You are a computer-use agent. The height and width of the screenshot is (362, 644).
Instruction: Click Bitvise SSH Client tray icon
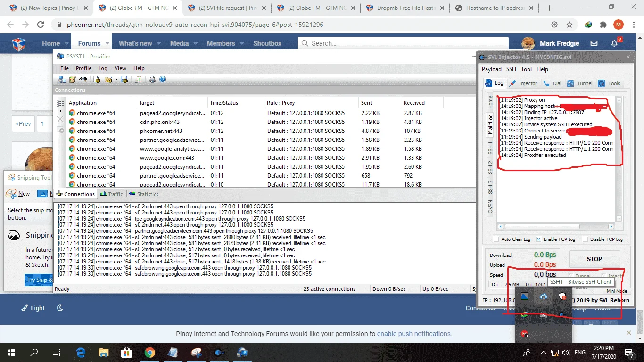(544, 296)
